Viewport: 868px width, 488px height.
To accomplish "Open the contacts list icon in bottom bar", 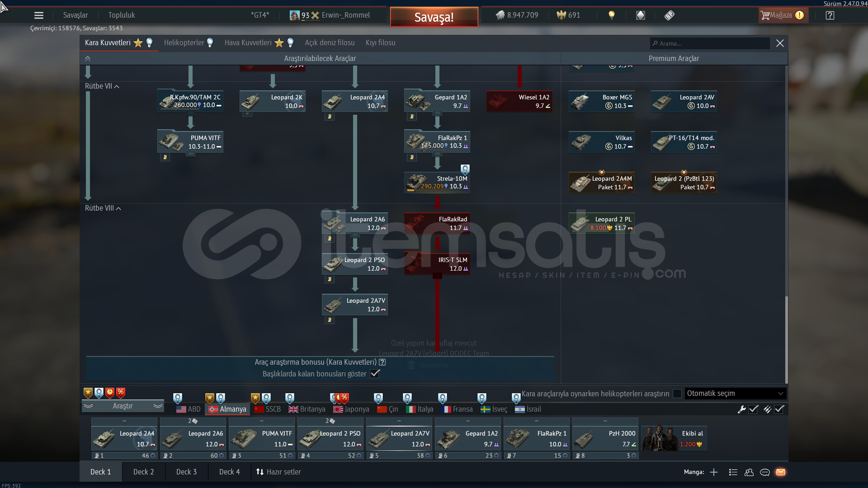I will (x=733, y=472).
